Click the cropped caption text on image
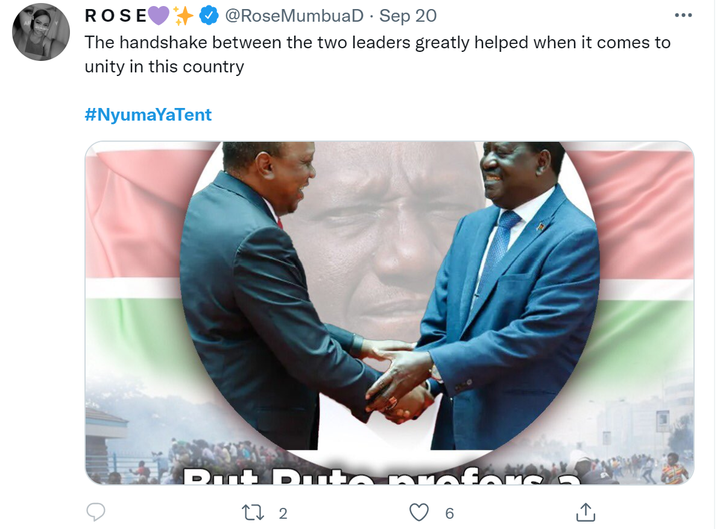720x529 pixels. 382,476
